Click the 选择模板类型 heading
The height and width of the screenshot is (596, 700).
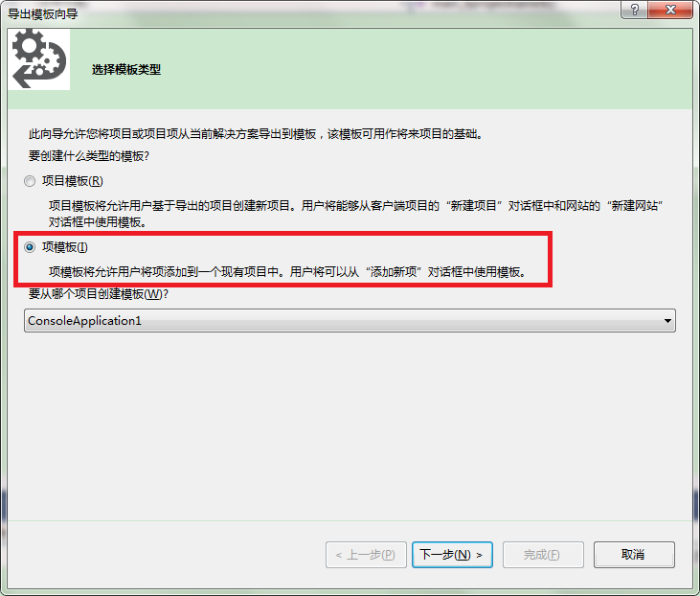tap(126, 70)
